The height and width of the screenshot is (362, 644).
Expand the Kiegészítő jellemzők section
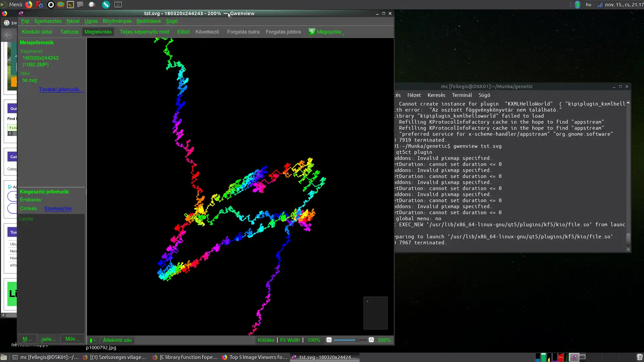[44, 191]
